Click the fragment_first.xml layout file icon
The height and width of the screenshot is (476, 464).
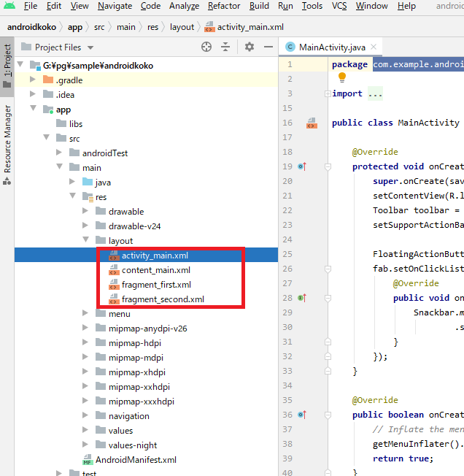tap(114, 285)
